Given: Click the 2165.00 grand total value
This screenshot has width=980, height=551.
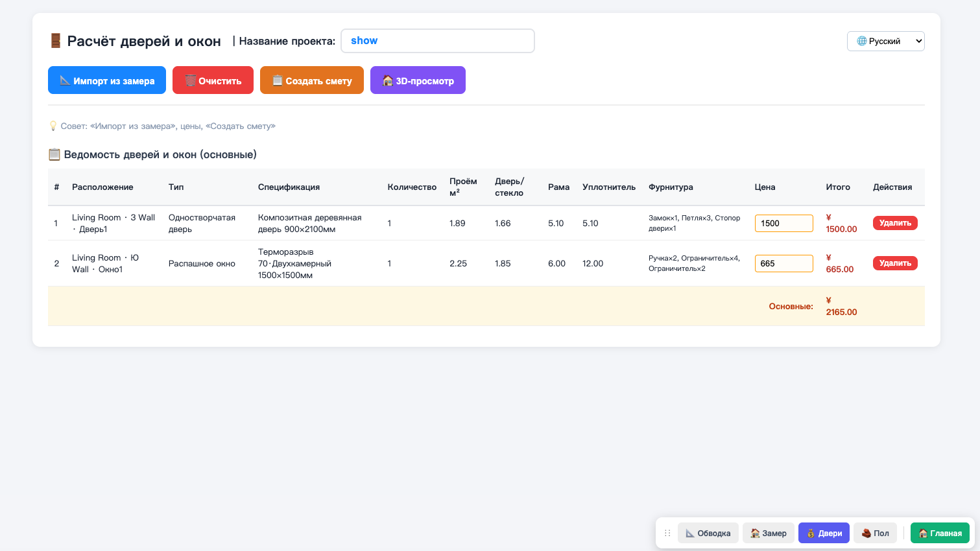Looking at the screenshot, I should click(841, 307).
